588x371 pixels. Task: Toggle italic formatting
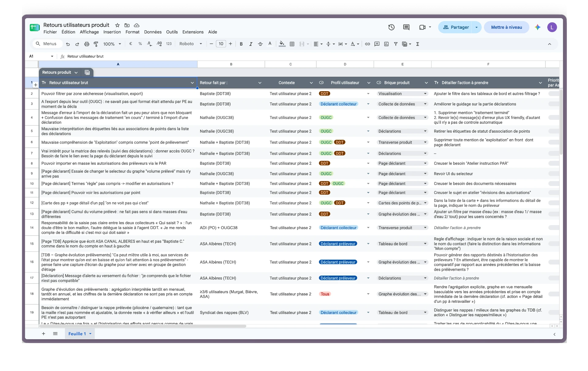[x=251, y=44]
